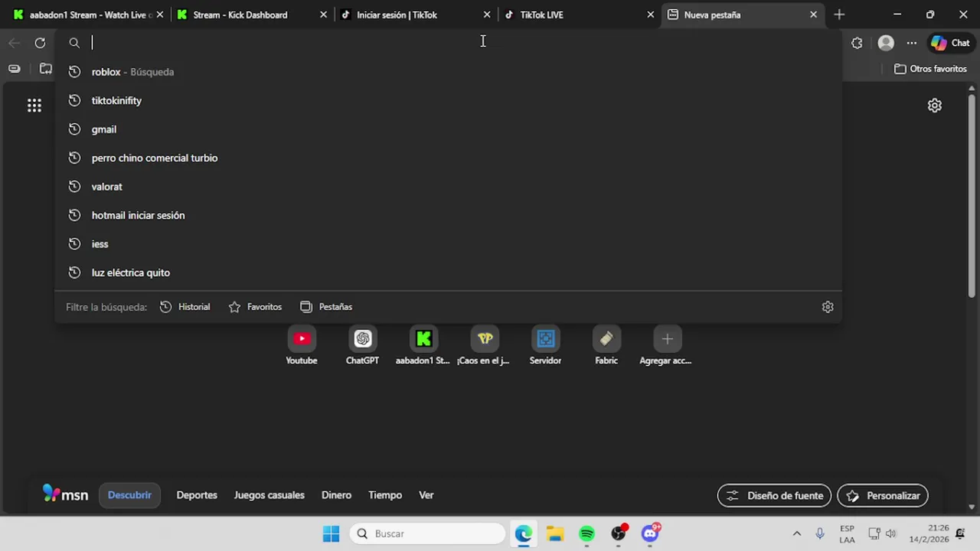Open the apps grid launcher on new tab page
The image size is (980, 551).
(x=34, y=106)
